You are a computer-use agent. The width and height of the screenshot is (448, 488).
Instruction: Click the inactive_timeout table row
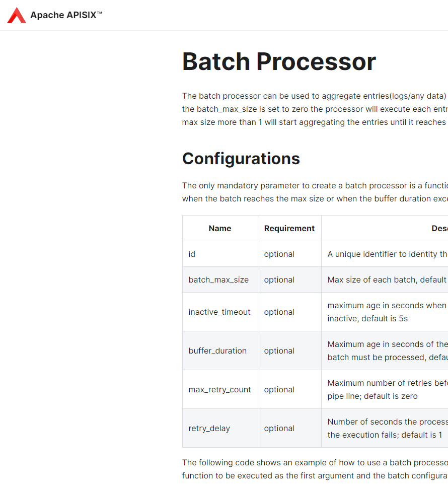tap(219, 312)
